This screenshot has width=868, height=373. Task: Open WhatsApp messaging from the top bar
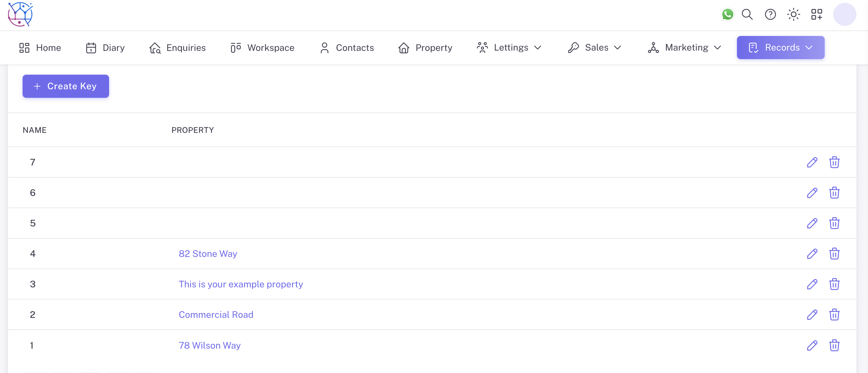[728, 15]
